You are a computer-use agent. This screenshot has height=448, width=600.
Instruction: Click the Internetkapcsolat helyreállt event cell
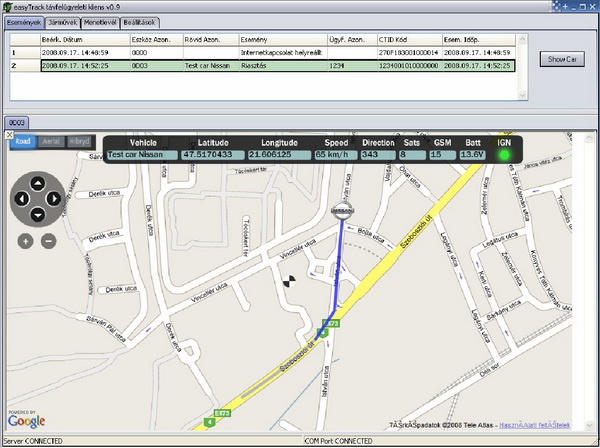point(283,53)
